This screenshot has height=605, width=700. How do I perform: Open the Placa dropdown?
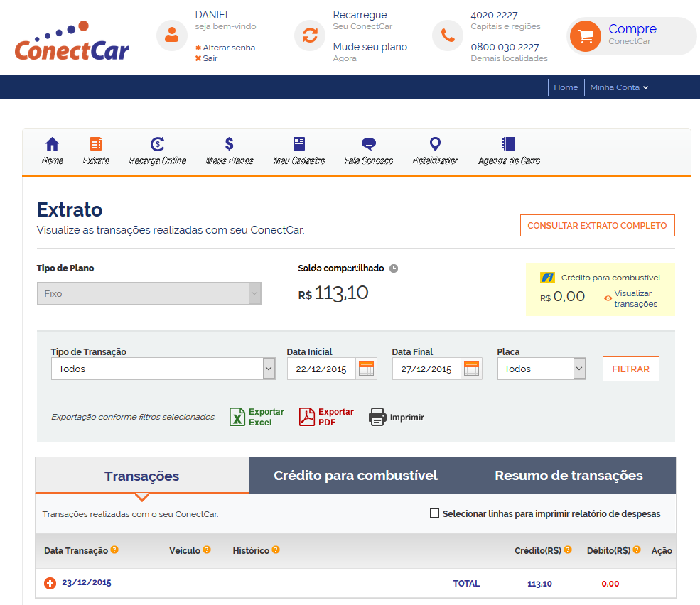point(542,369)
